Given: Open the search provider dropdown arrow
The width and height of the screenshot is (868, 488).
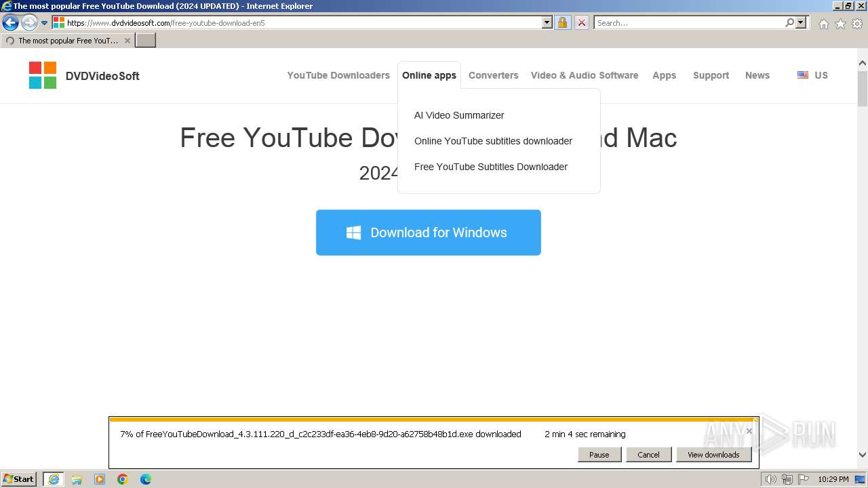Looking at the screenshot, I should point(801,22).
